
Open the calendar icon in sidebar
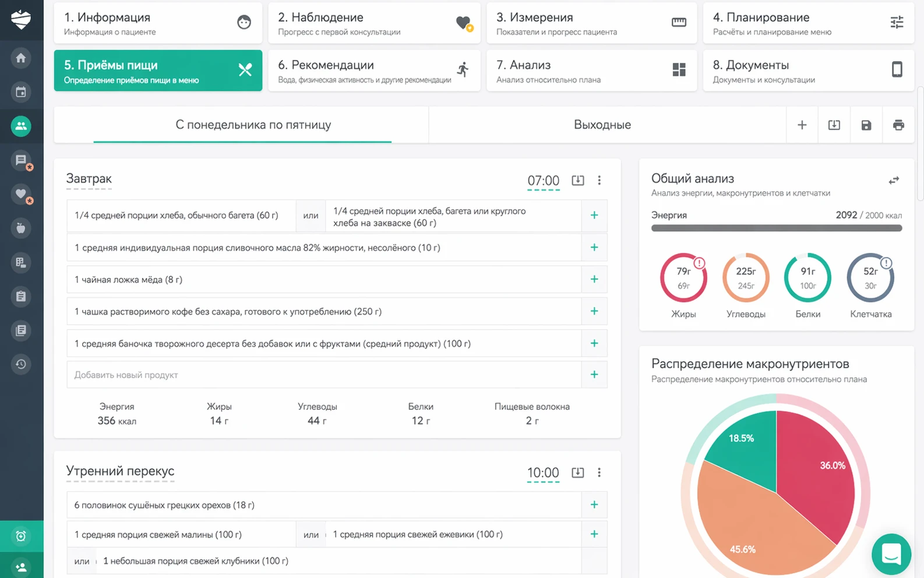pyautogui.click(x=21, y=91)
